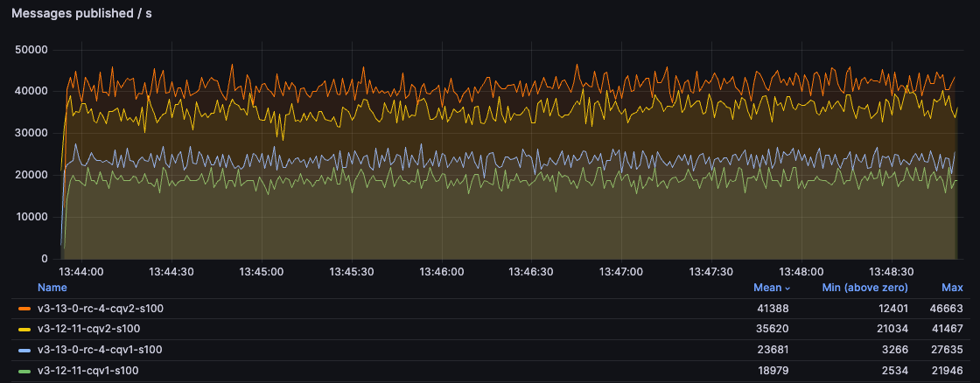Sort legend by Name column header

pos(52,288)
